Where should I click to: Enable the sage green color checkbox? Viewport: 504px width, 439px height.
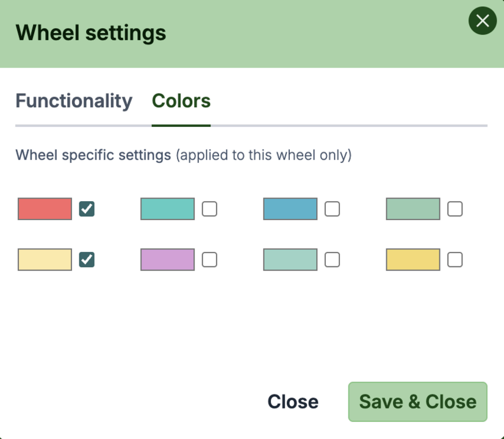click(455, 209)
